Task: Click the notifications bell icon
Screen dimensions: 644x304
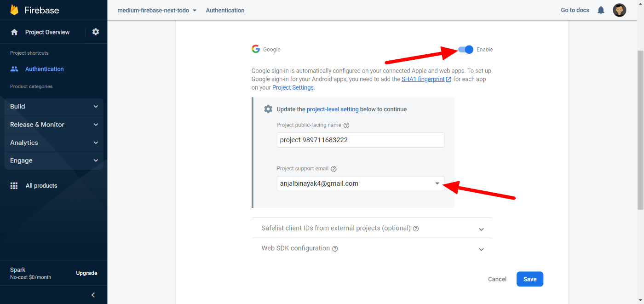Action: point(601,10)
